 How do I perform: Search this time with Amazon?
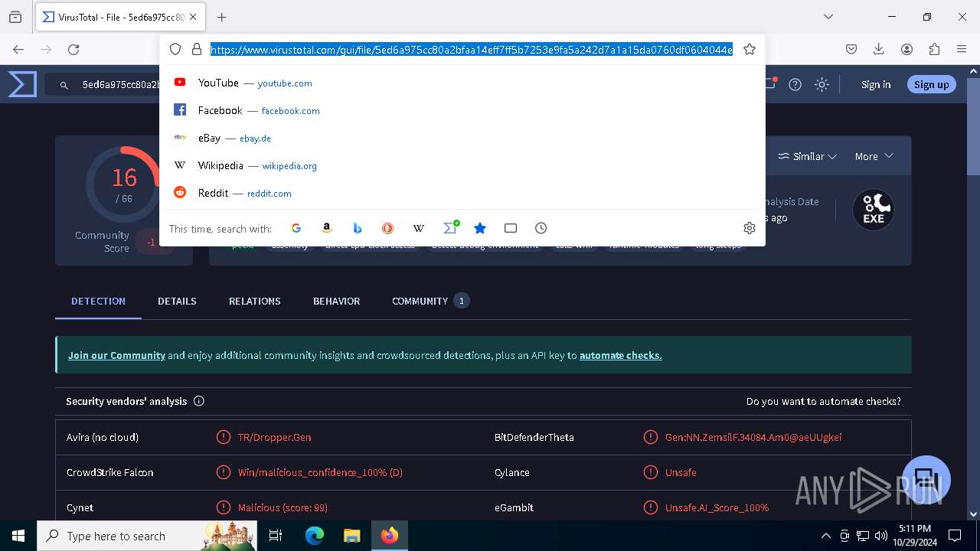click(327, 228)
